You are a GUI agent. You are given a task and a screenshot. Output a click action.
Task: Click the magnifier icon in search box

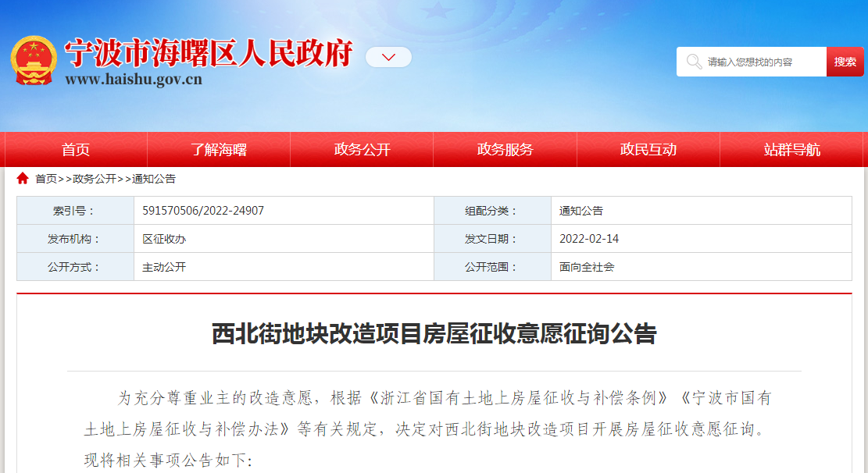693,62
